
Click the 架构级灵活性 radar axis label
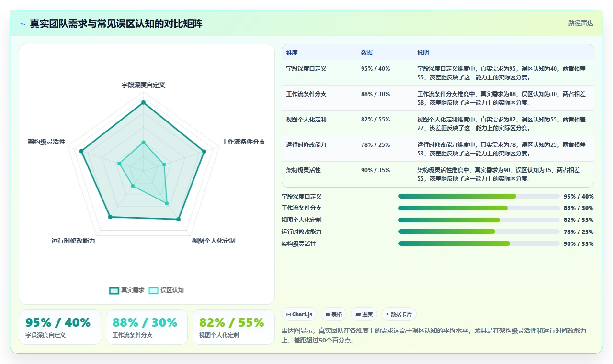pyautogui.click(x=46, y=142)
